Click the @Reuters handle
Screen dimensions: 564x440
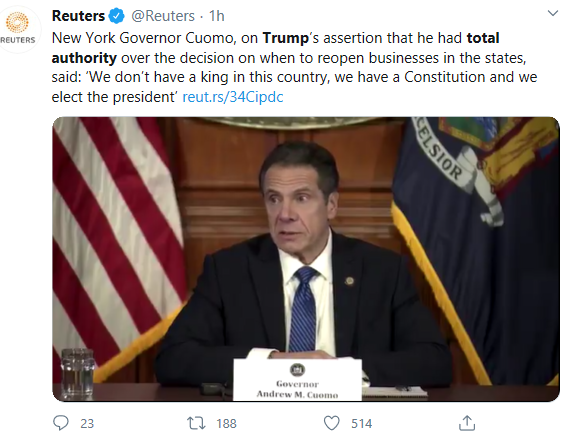[x=163, y=16]
